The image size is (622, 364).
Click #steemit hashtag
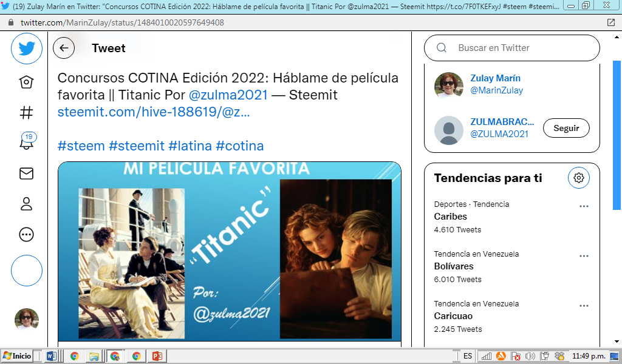pyautogui.click(x=137, y=146)
